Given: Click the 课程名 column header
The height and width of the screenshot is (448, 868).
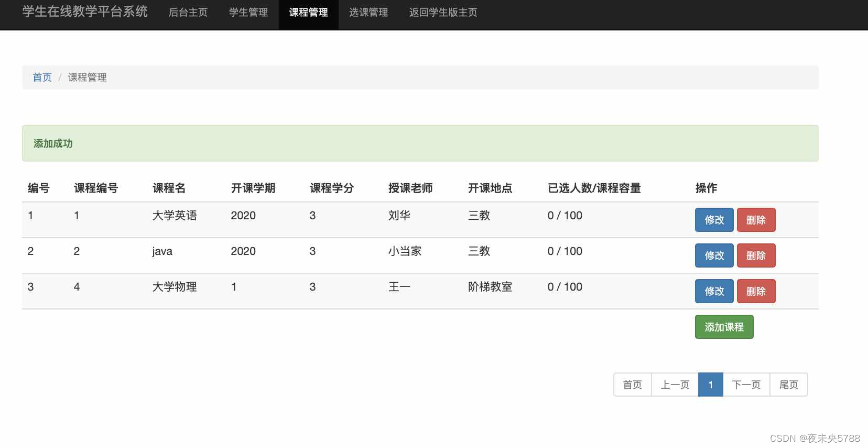Looking at the screenshot, I should tap(169, 188).
